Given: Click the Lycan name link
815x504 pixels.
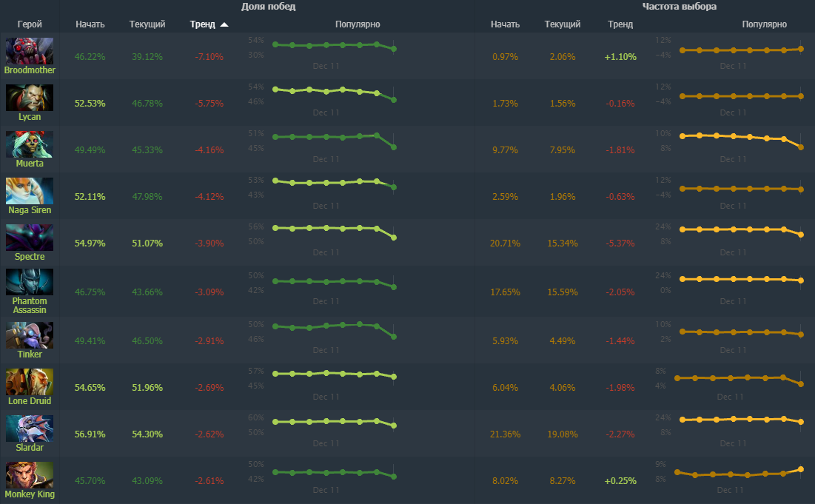Looking at the screenshot, I should [30, 117].
